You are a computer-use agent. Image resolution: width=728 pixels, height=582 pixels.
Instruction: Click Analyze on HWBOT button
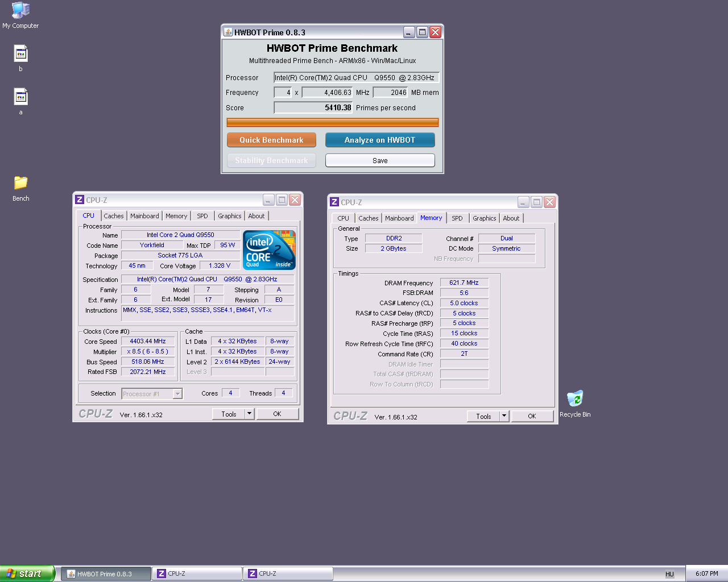tap(380, 140)
